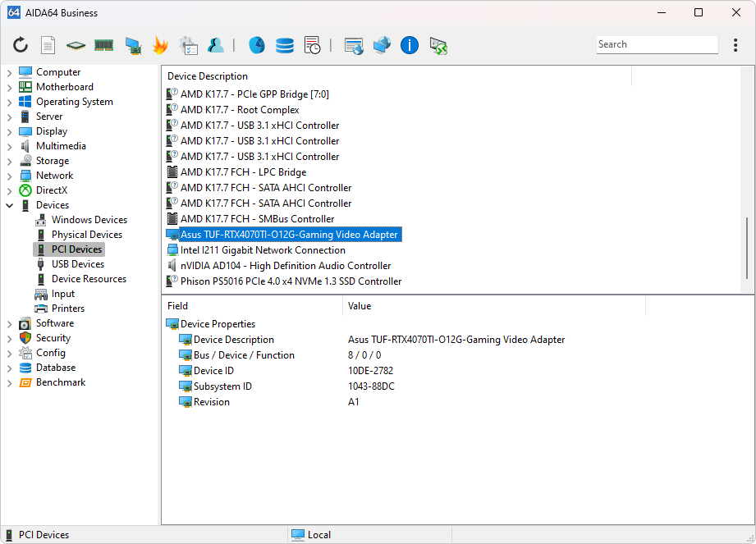
Task: Select Intel I211 Gigabit Network Connection
Action: tap(263, 250)
